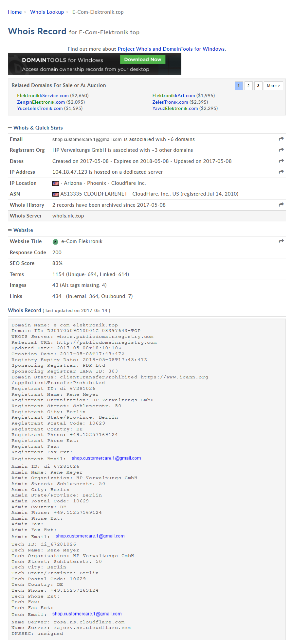Click the 'Whois Record' page heading

(x=37, y=31)
